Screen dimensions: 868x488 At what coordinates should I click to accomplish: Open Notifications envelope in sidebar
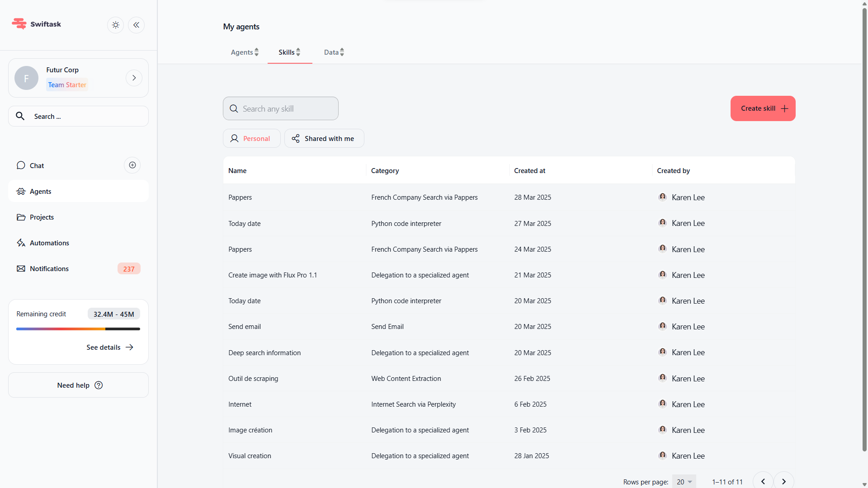point(21,269)
